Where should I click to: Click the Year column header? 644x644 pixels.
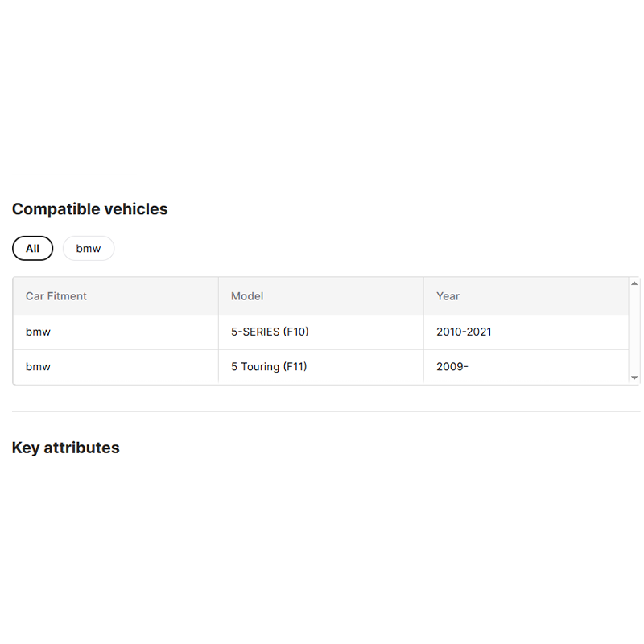pos(448,296)
